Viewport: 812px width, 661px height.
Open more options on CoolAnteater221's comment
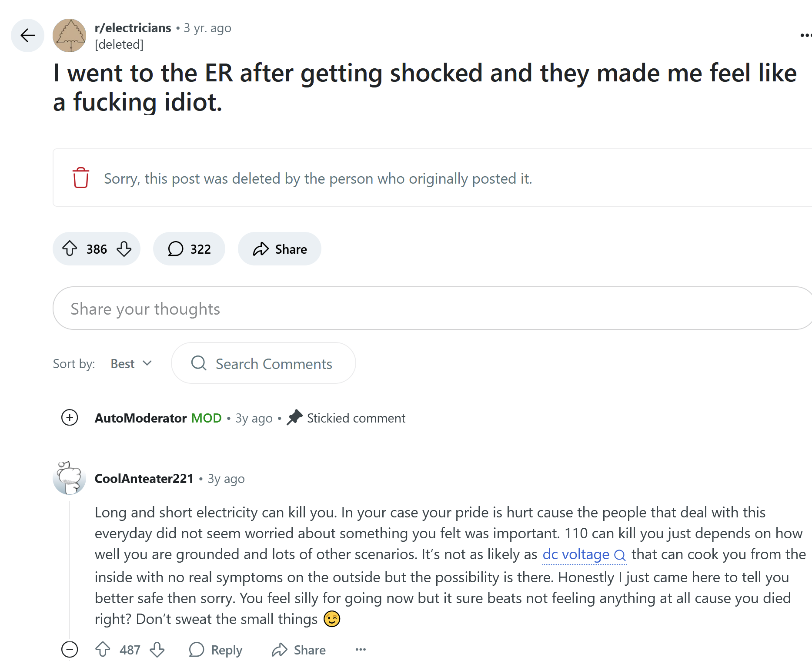(361, 649)
